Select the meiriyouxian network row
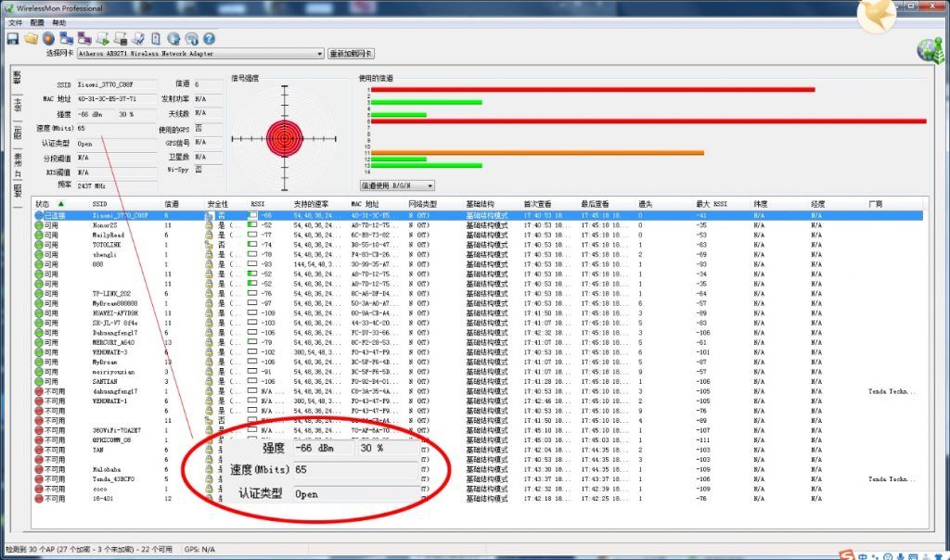 click(479, 372)
